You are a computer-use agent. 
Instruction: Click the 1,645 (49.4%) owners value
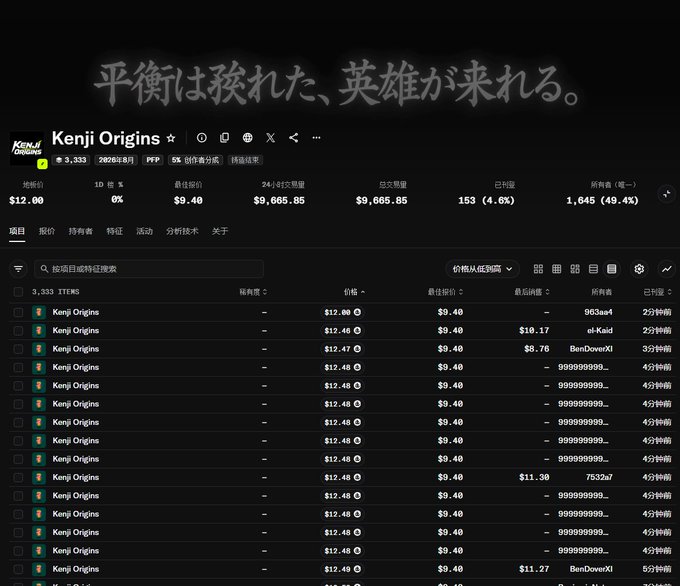[602, 200]
